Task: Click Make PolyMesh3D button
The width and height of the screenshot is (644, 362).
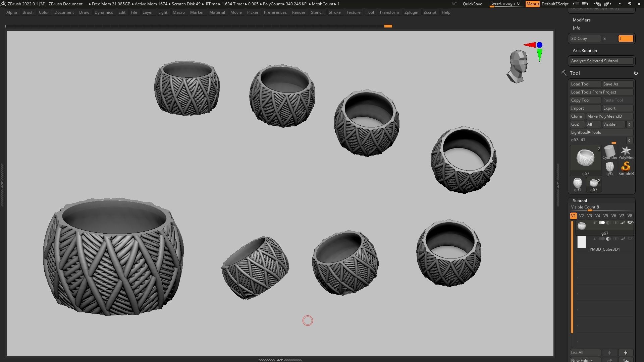Action: (x=609, y=116)
